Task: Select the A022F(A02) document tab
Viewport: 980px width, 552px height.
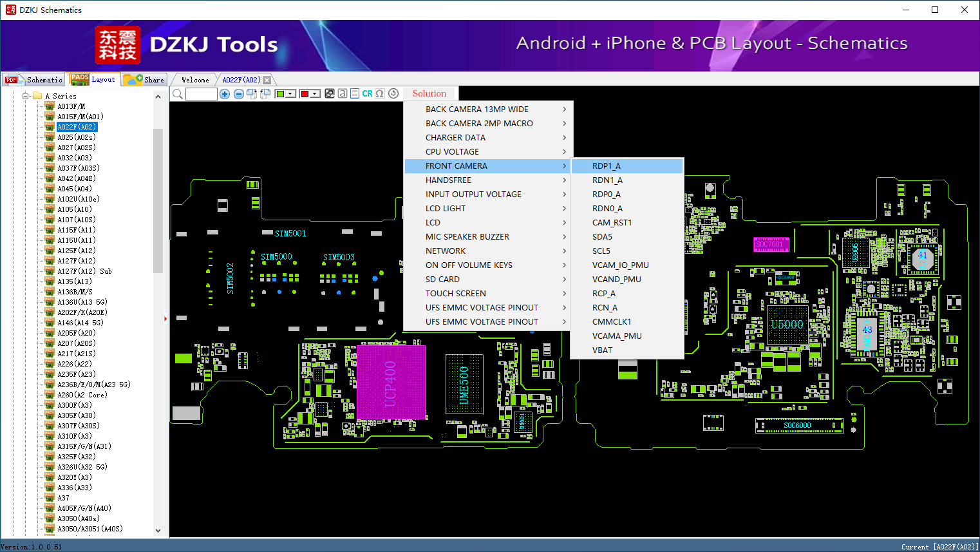Action: click(x=241, y=80)
